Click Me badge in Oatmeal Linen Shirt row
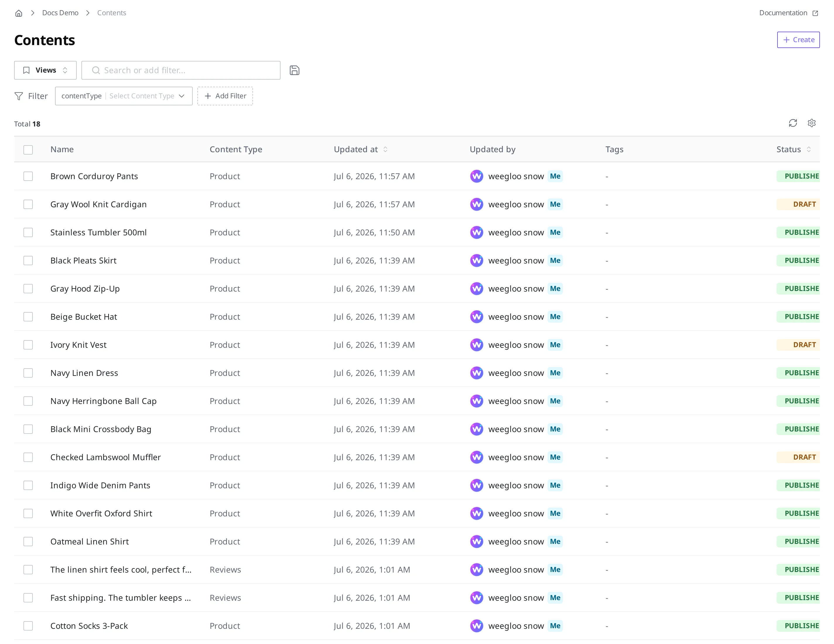The image size is (834, 644). (x=555, y=541)
